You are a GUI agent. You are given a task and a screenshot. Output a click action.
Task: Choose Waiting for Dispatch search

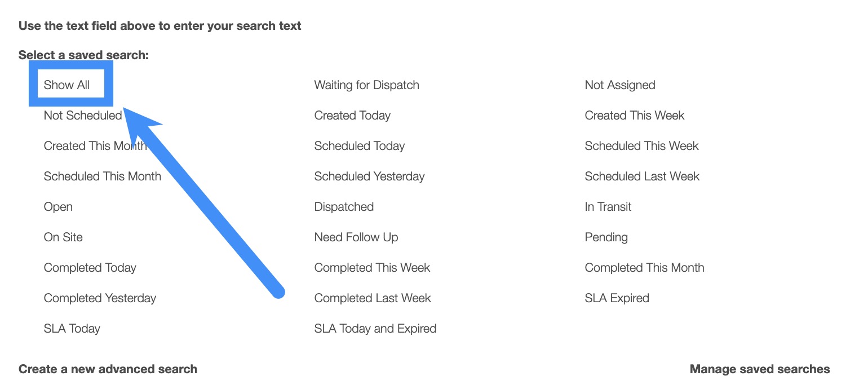tap(366, 85)
